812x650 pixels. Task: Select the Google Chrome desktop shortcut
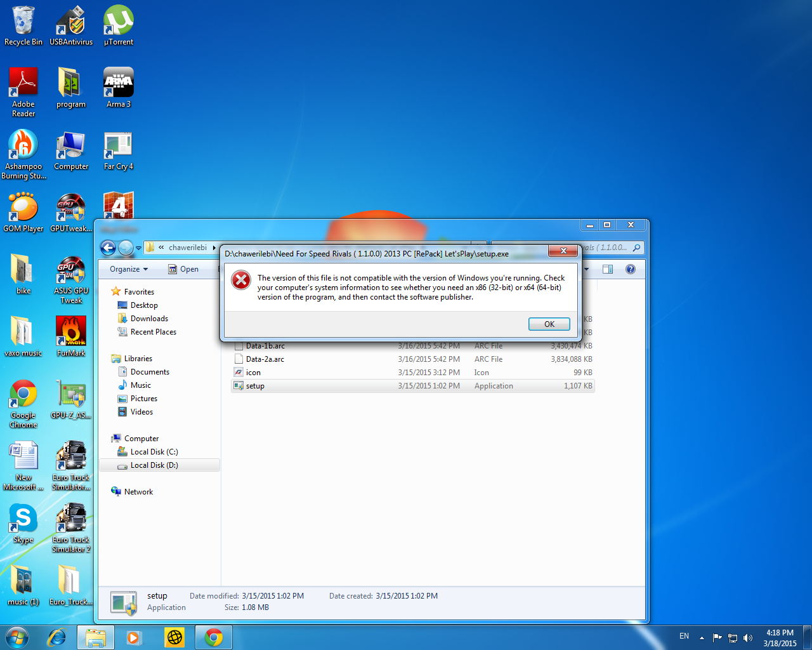(x=23, y=404)
